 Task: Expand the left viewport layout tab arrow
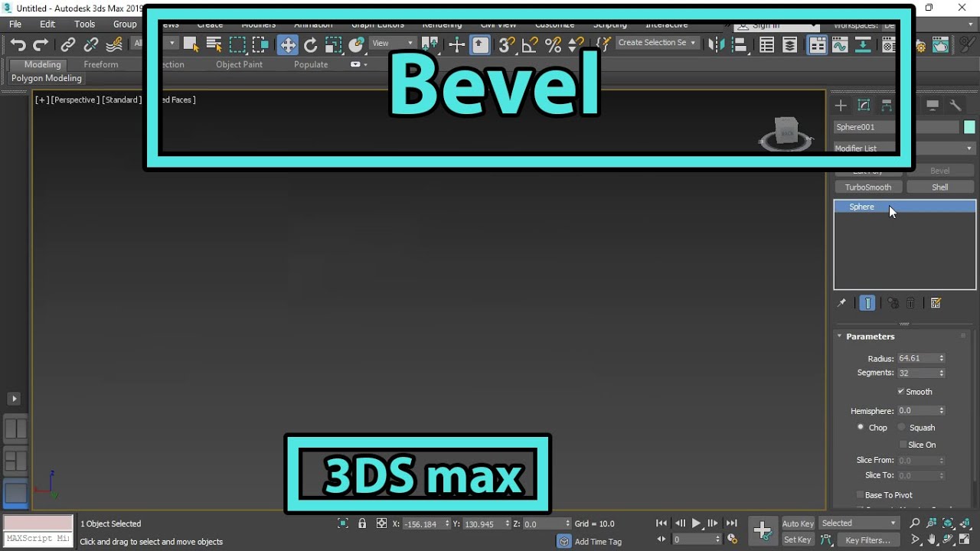click(x=14, y=399)
